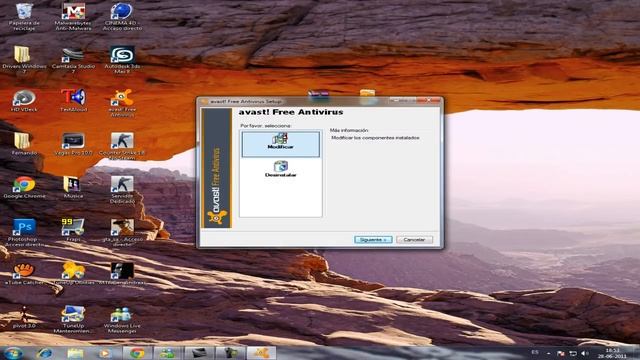This screenshot has height=360, width=640.
Task: Click the Siguiente button
Action: tap(373, 240)
